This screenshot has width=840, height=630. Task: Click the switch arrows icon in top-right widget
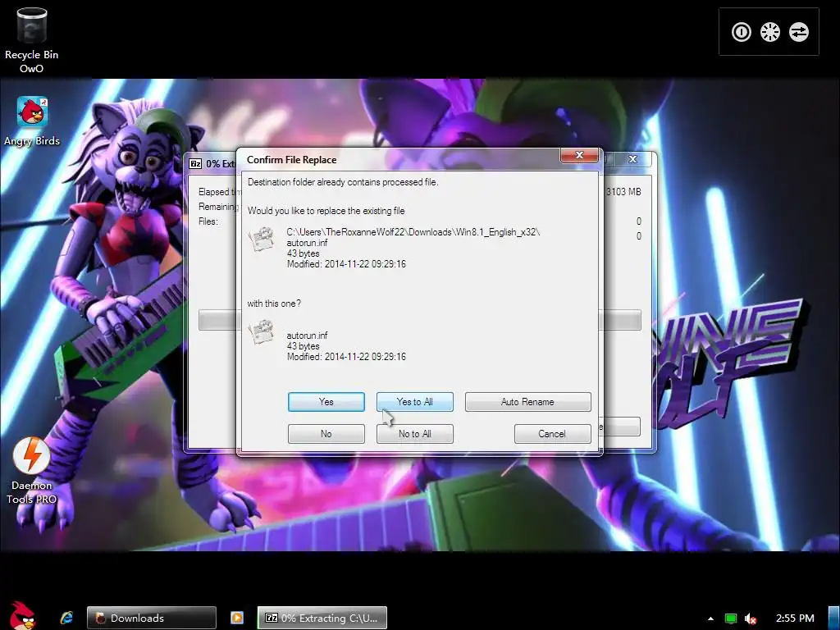[x=799, y=32]
